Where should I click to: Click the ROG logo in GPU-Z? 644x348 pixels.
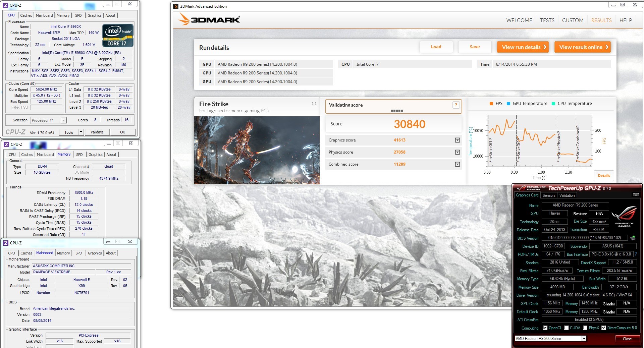pos(624,216)
